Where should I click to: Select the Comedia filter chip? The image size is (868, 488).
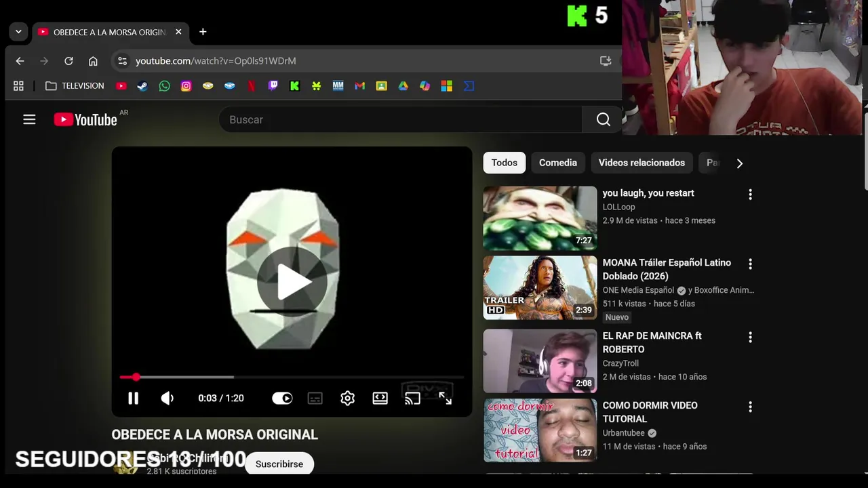(x=558, y=163)
